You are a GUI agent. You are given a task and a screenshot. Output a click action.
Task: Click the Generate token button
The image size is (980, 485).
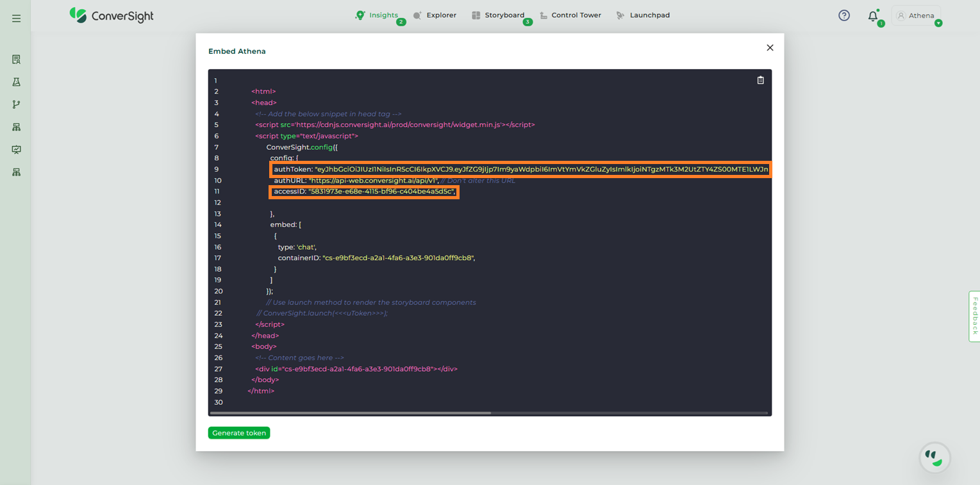tap(238, 433)
